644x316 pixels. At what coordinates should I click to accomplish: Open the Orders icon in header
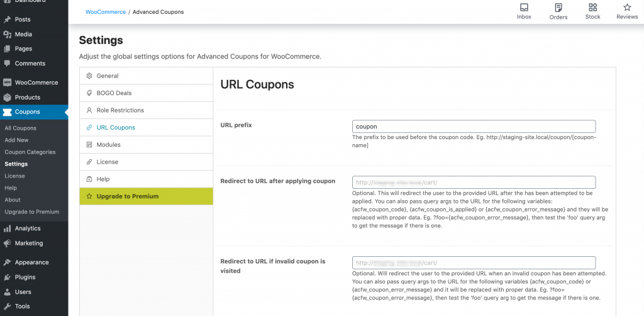[558, 8]
